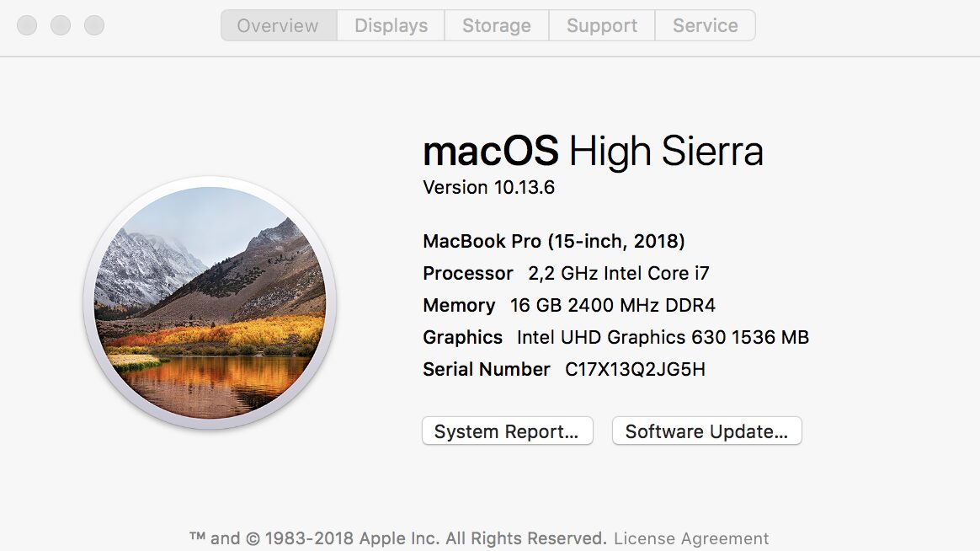This screenshot has width=980, height=551.
Task: Switch to the Displays tab
Action: (390, 25)
